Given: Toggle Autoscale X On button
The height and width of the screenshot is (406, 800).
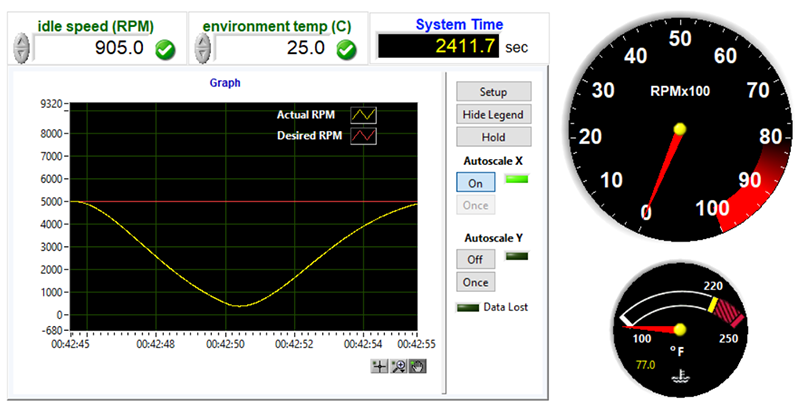Looking at the screenshot, I should pos(475,183).
